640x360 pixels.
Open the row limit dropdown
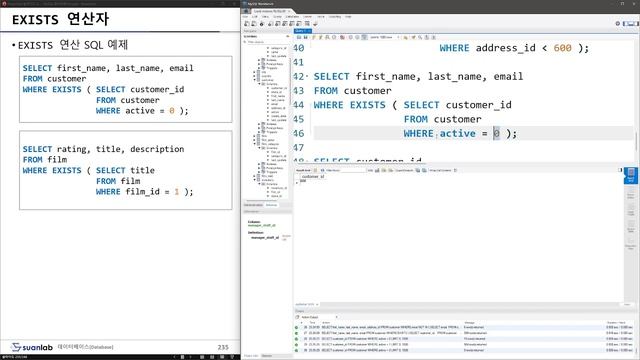[x=384, y=37]
